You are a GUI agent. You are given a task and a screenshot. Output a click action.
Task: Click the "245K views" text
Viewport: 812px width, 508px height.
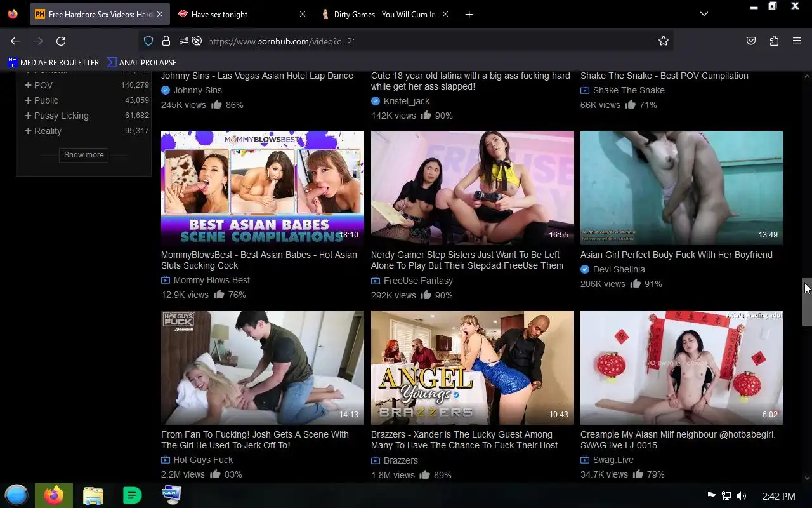click(x=183, y=105)
